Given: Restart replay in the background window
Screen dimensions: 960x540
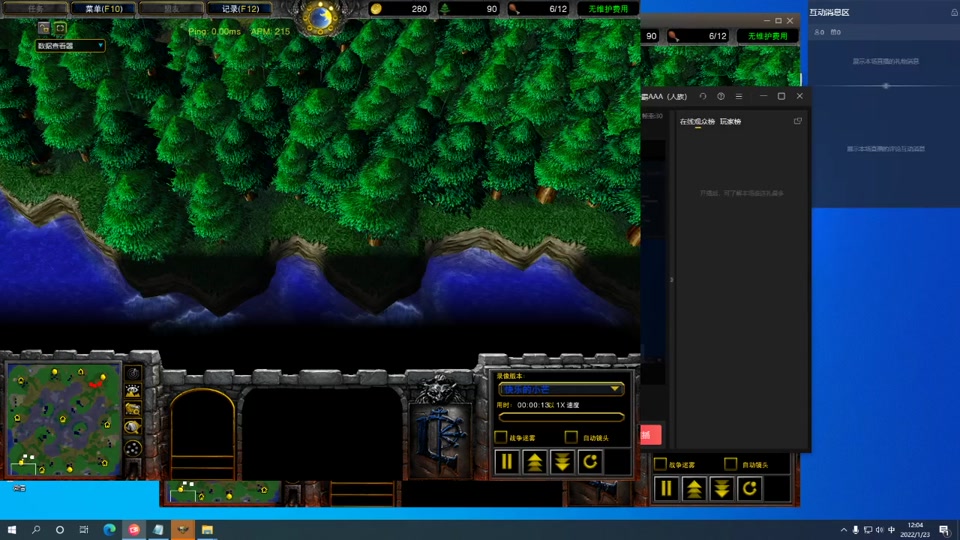Looking at the screenshot, I should pyautogui.click(x=749, y=489).
